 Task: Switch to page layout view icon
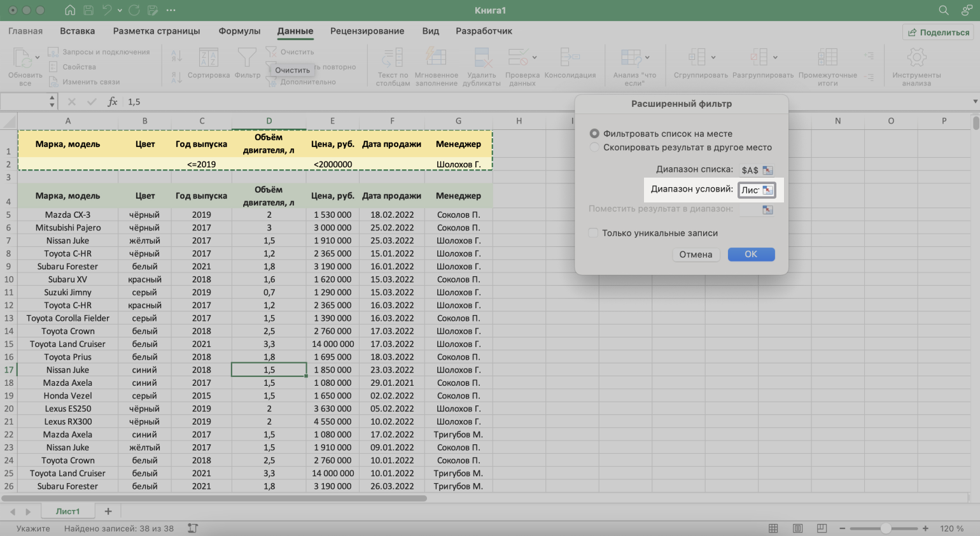(797, 528)
